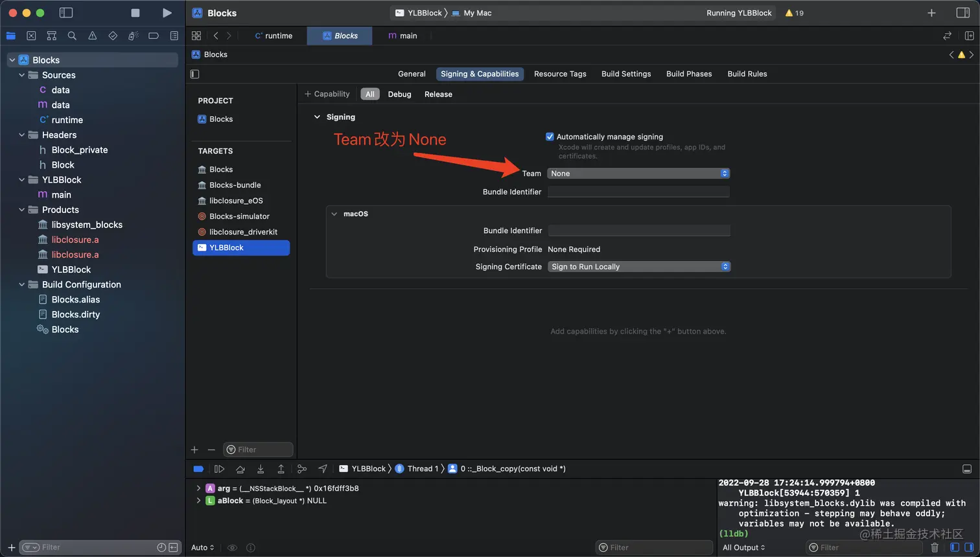Open the breakpoint navigator
This screenshot has width=980, height=557.
coord(154,36)
